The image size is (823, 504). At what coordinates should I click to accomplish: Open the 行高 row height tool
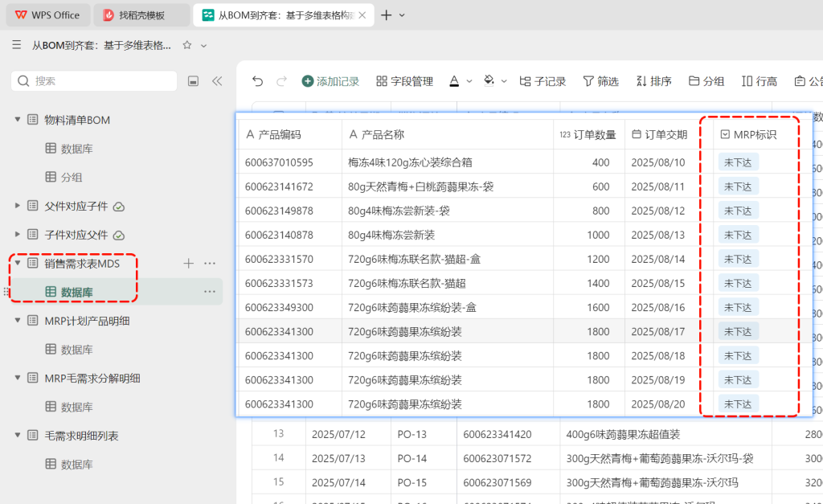pyautogui.click(x=760, y=81)
